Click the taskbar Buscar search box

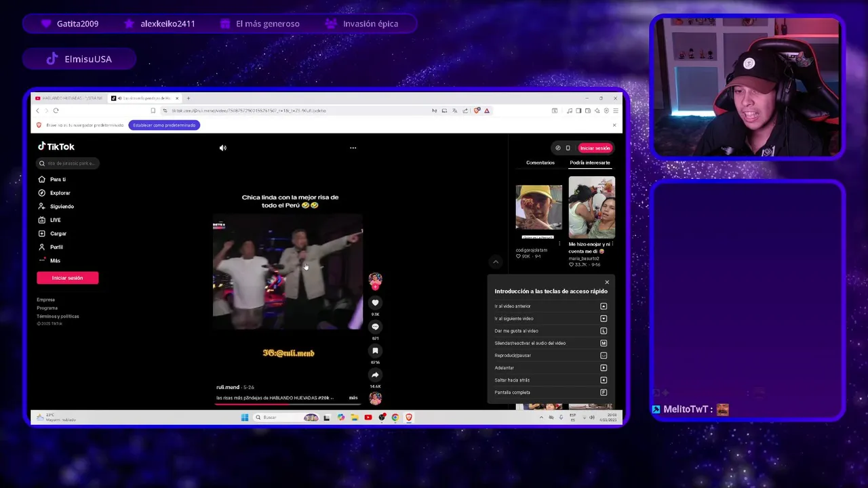coord(287,418)
